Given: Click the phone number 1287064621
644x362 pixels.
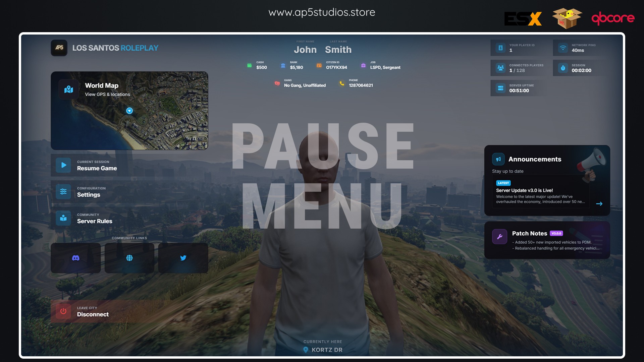Looking at the screenshot, I should (361, 85).
